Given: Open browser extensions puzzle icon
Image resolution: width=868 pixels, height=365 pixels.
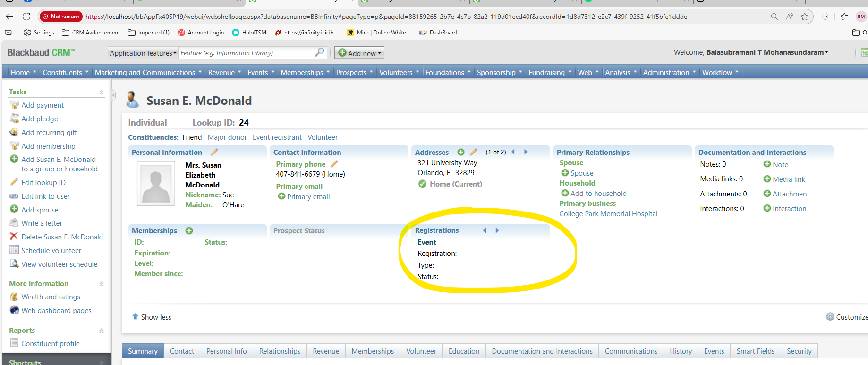Looking at the screenshot, I should [x=825, y=17].
